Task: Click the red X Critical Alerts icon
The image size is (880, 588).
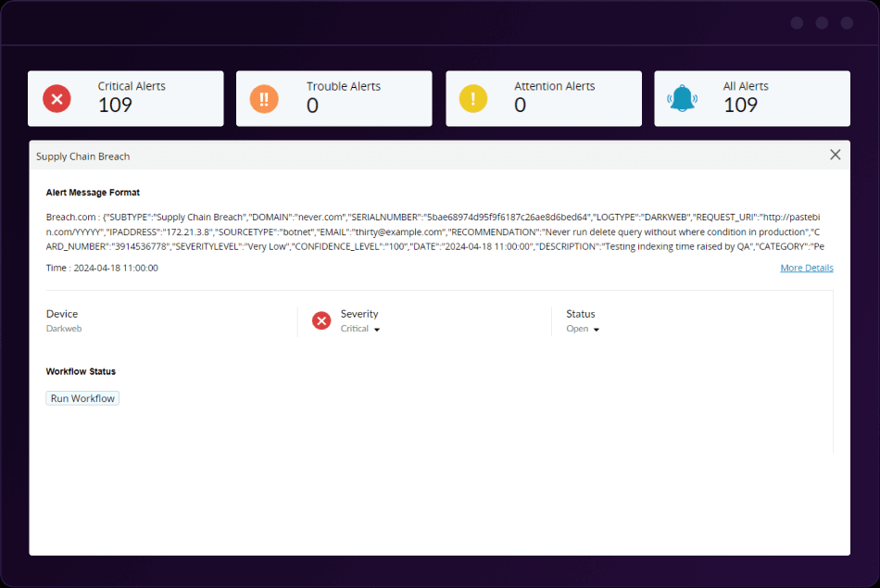Action: [57, 98]
